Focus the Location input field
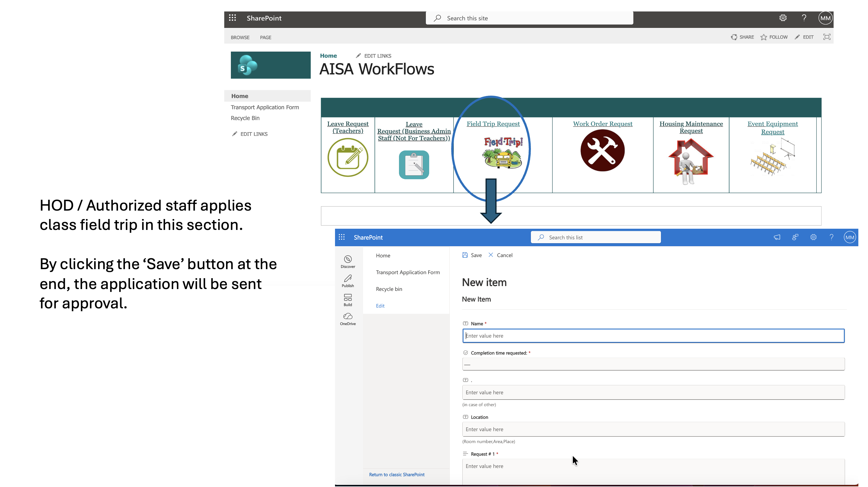Viewport: 868px width, 487px height. [653, 429]
